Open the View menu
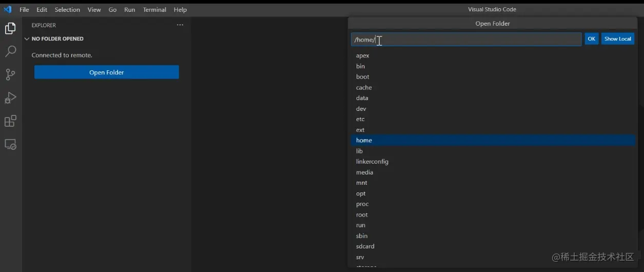Viewport: 644px width, 272px height. (94, 10)
